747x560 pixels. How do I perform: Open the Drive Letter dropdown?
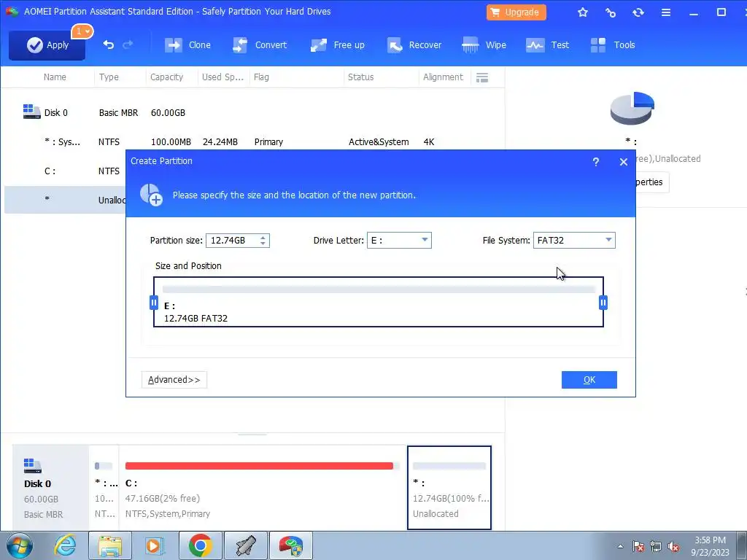399,241
